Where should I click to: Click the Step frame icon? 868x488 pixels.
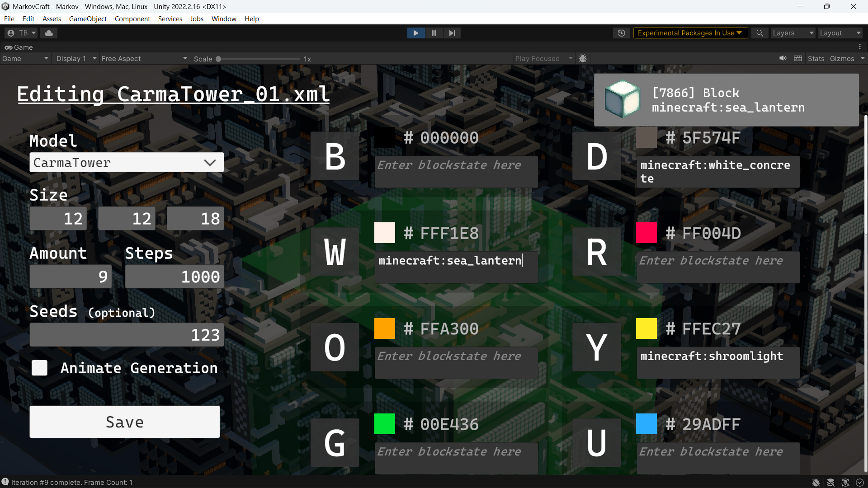coord(452,33)
